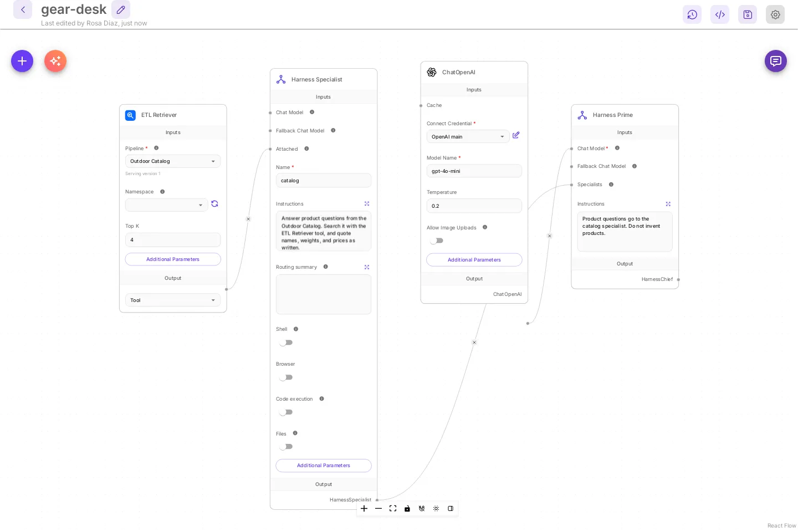This screenshot has width=798, height=532.
Task: Edit the OpenAI main credential
Action: point(516,135)
